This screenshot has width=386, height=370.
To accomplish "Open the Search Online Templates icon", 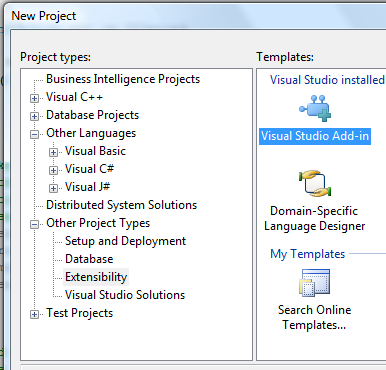I will pos(315,283).
